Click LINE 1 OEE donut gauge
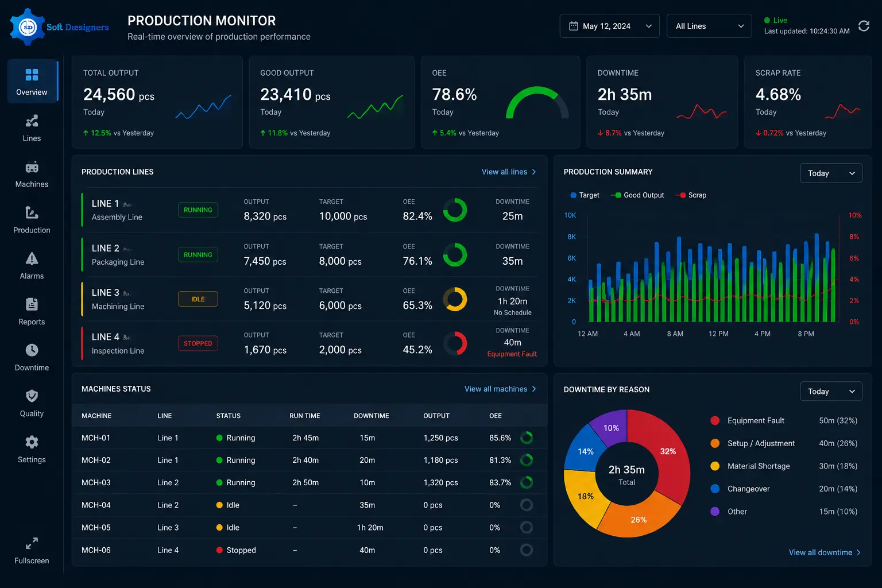The image size is (882, 588). pyautogui.click(x=455, y=210)
